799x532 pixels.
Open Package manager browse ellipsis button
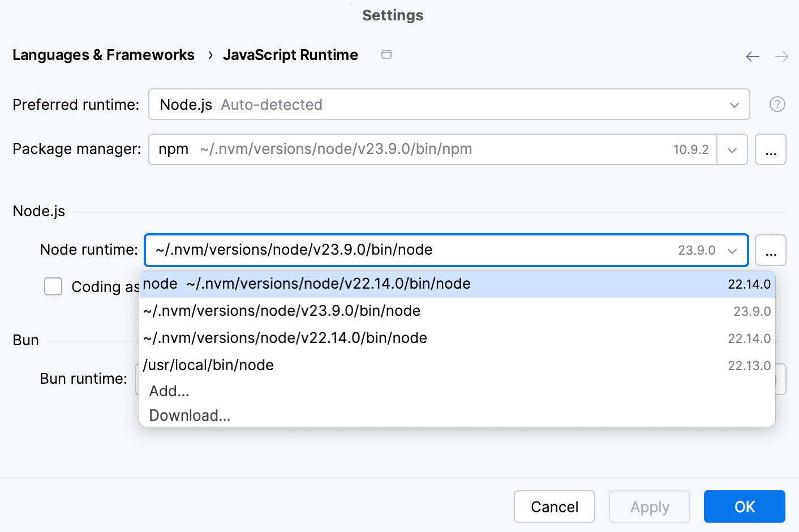[771, 149]
